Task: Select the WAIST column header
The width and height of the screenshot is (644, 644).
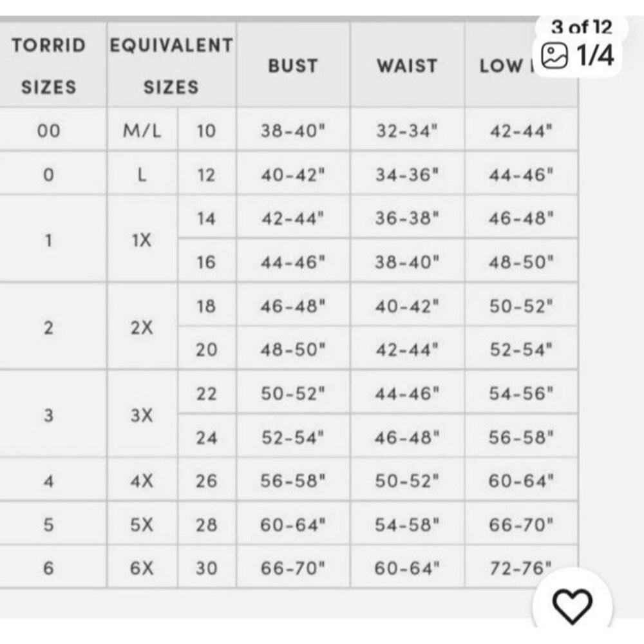Action: coord(407,66)
